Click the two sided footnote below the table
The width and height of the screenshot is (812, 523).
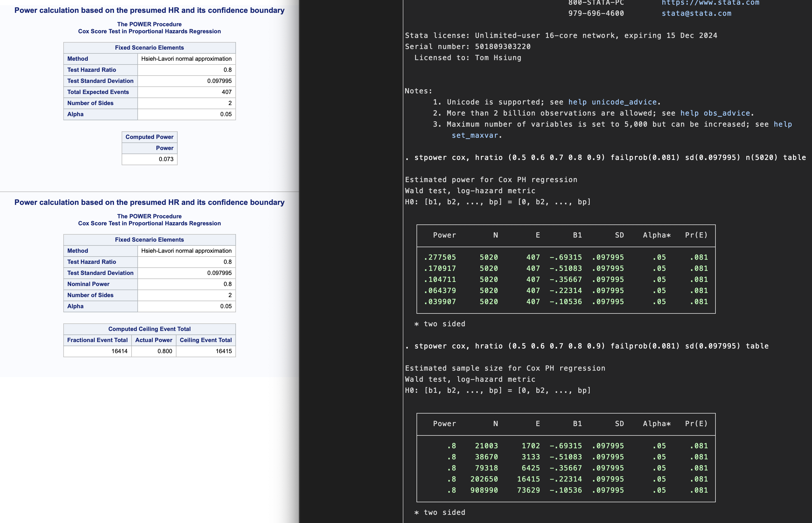coord(440,324)
